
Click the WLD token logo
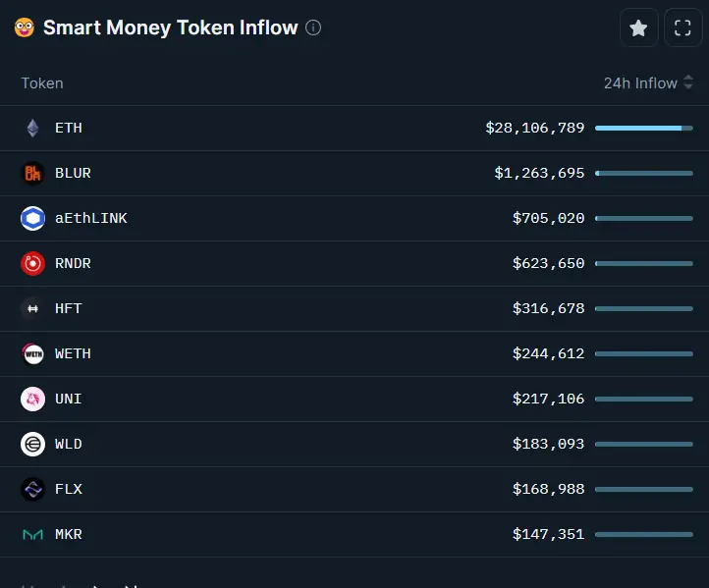pos(32,445)
